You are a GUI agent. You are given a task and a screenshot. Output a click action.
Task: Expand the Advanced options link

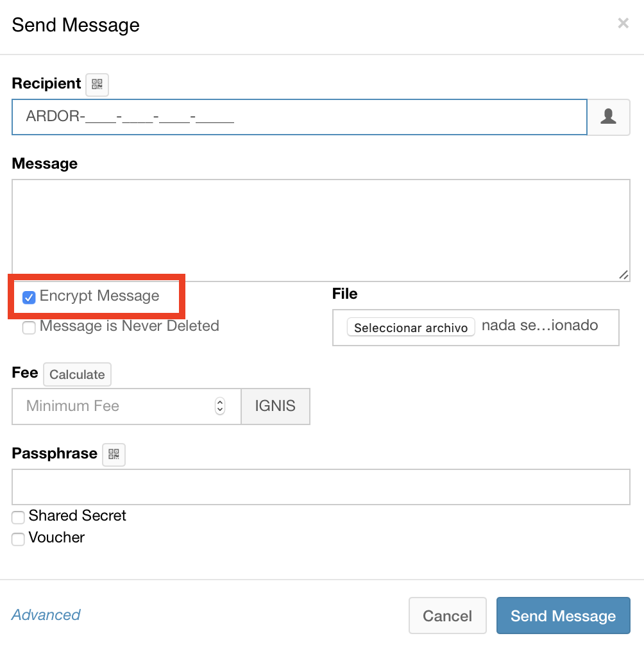(x=46, y=615)
